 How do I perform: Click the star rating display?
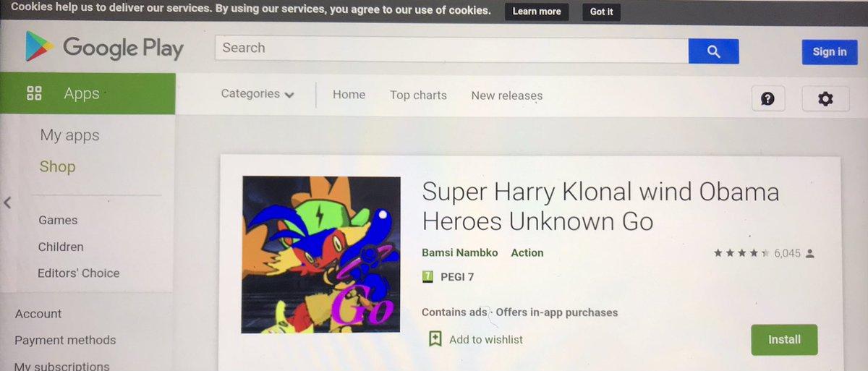pos(741,253)
